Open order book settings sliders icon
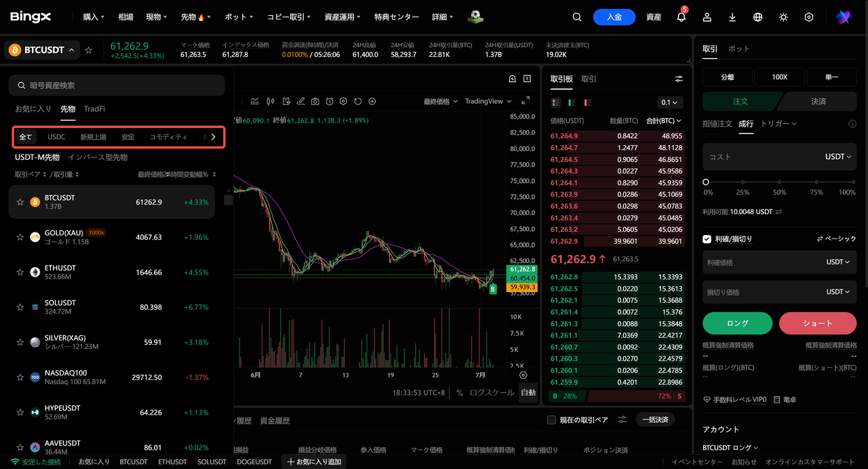 (x=679, y=79)
